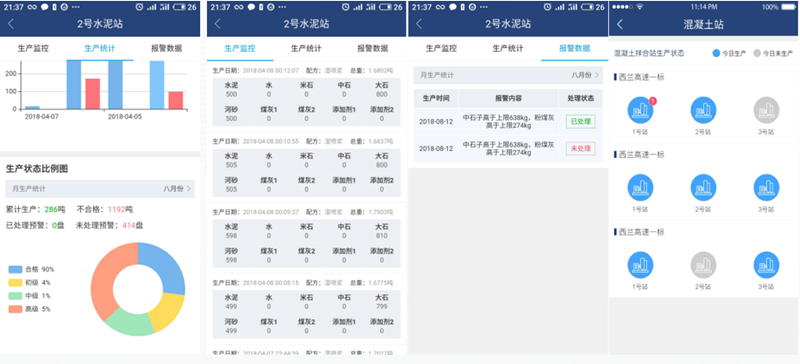Image resolution: width=800 pixels, height=364 pixels.
Task: Tap Wi-Fi icon on 混凝土站 screen status bar
Action: click(x=640, y=7)
